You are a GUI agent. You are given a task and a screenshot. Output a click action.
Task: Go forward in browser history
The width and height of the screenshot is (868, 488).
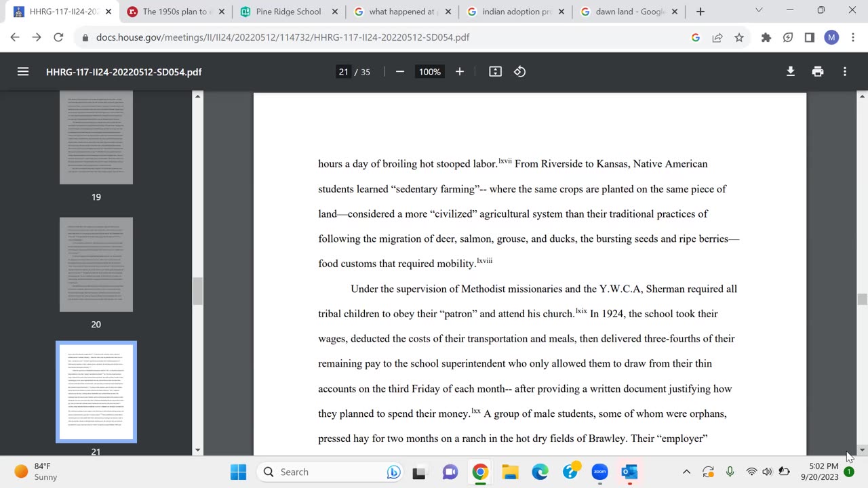pyautogui.click(x=37, y=37)
